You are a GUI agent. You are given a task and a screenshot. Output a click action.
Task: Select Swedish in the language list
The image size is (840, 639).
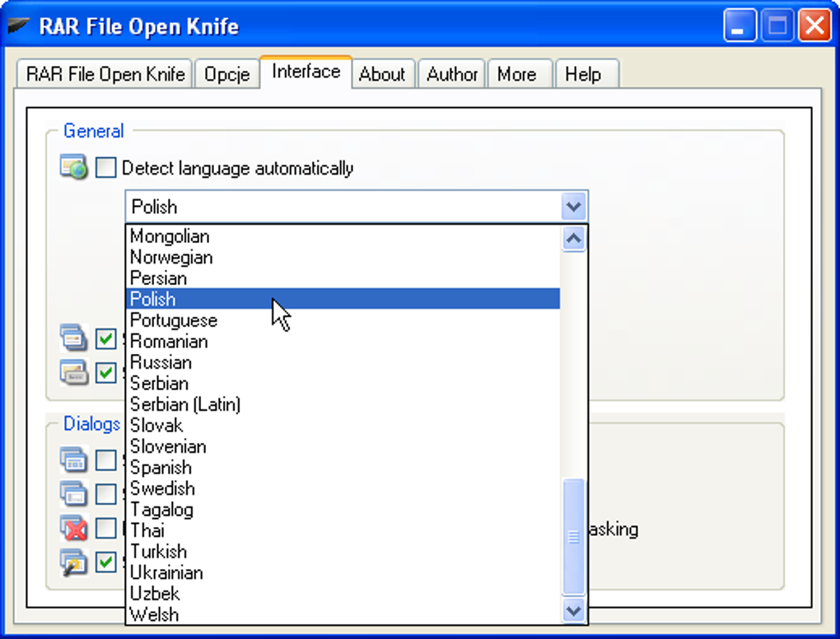343,488
